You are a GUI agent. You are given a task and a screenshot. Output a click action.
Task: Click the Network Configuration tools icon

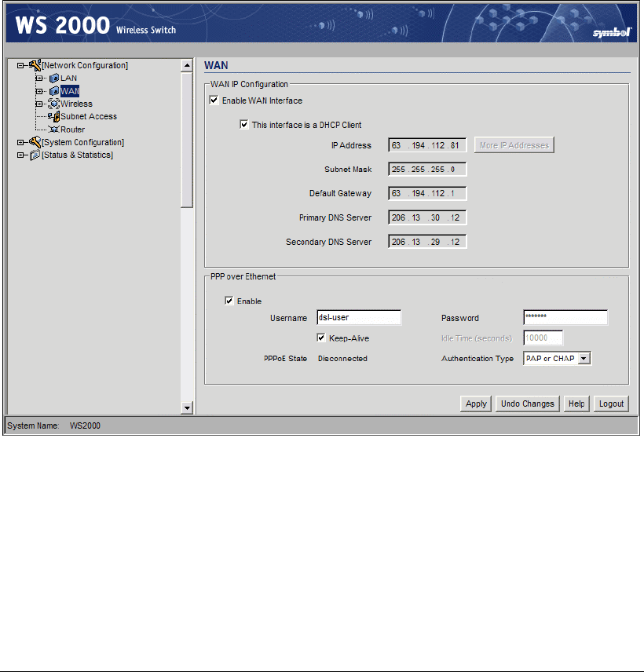pos(35,65)
